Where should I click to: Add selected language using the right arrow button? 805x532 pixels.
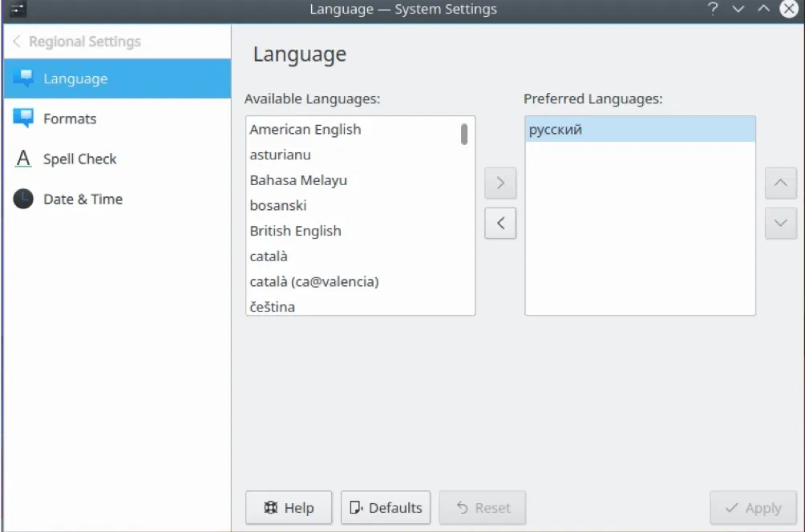click(500, 183)
